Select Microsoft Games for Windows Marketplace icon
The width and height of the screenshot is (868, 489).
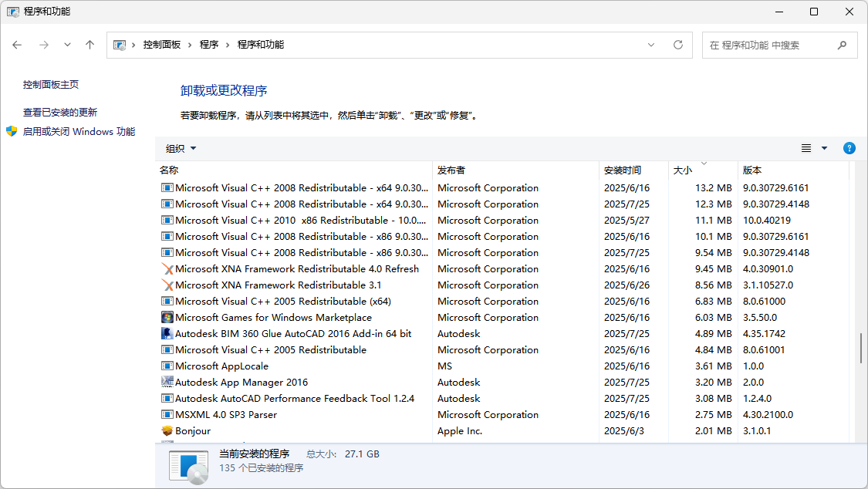click(x=167, y=318)
